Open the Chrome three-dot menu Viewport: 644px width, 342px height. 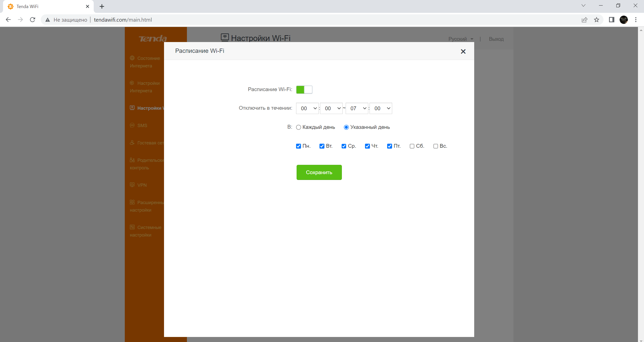click(636, 20)
